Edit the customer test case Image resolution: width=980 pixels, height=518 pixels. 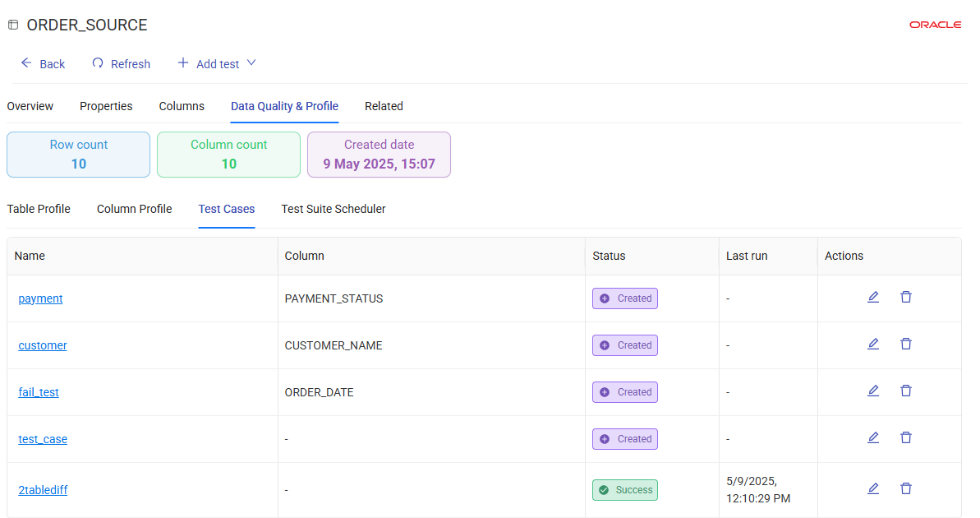pyautogui.click(x=873, y=345)
